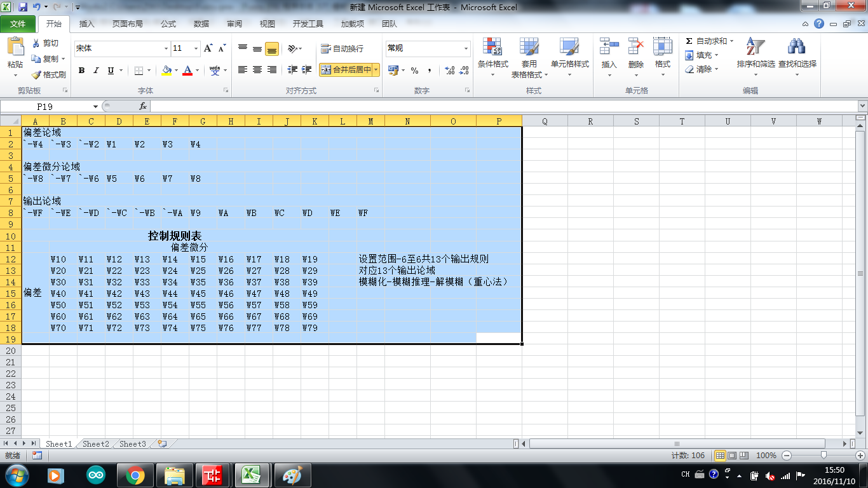The width and height of the screenshot is (868, 488).
Task: Switch to the Sheet2 worksheet tab
Action: (96, 444)
